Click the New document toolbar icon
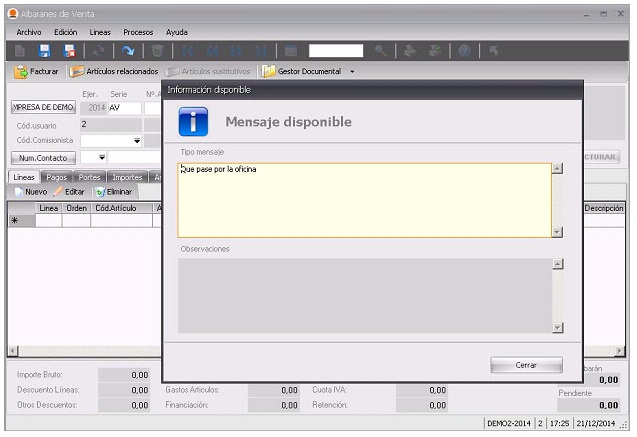This screenshot has width=637, height=437. tap(19, 50)
